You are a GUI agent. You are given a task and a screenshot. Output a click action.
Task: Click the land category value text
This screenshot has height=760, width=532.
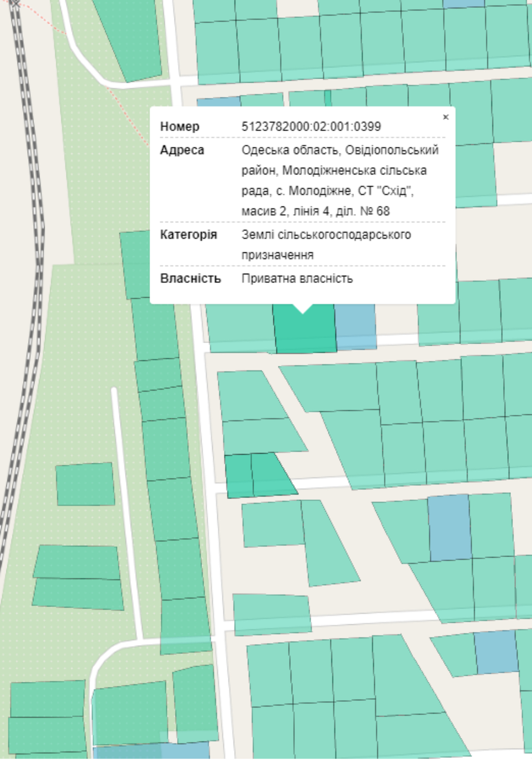(326, 244)
